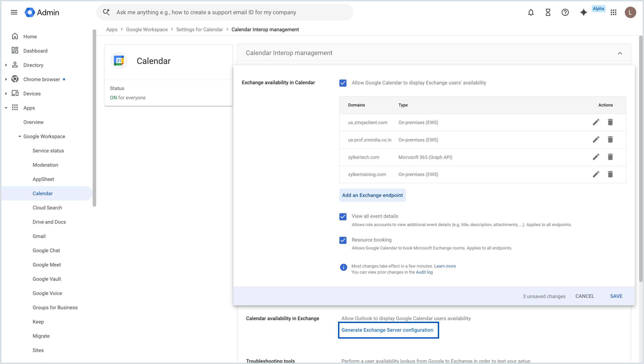Expand the Chrome browser tree arrow
Viewport: 644px width, 364px height.
pos(6,79)
